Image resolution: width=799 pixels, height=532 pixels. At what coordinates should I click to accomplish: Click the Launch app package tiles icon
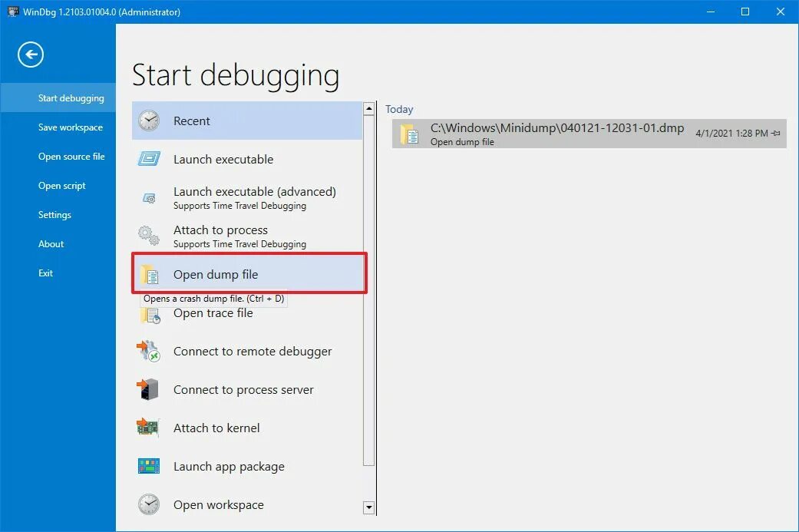(x=149, y=466)
